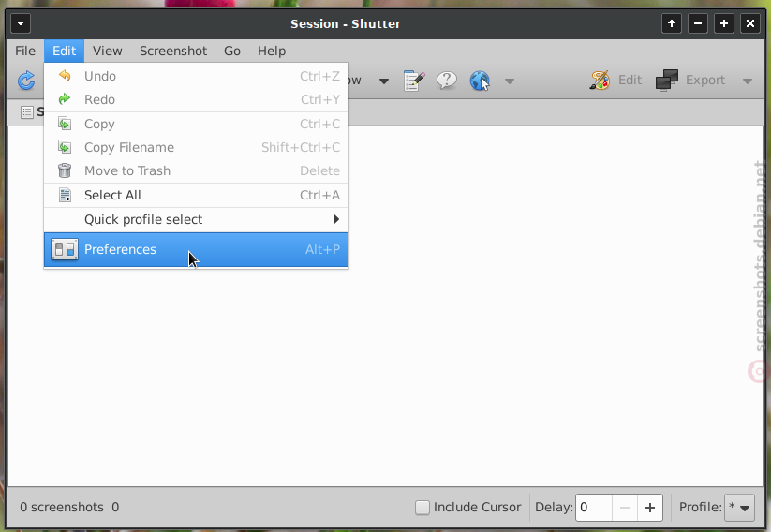771x532 pixels.
Task: Open the Screenshot menu
Action: 173,51
